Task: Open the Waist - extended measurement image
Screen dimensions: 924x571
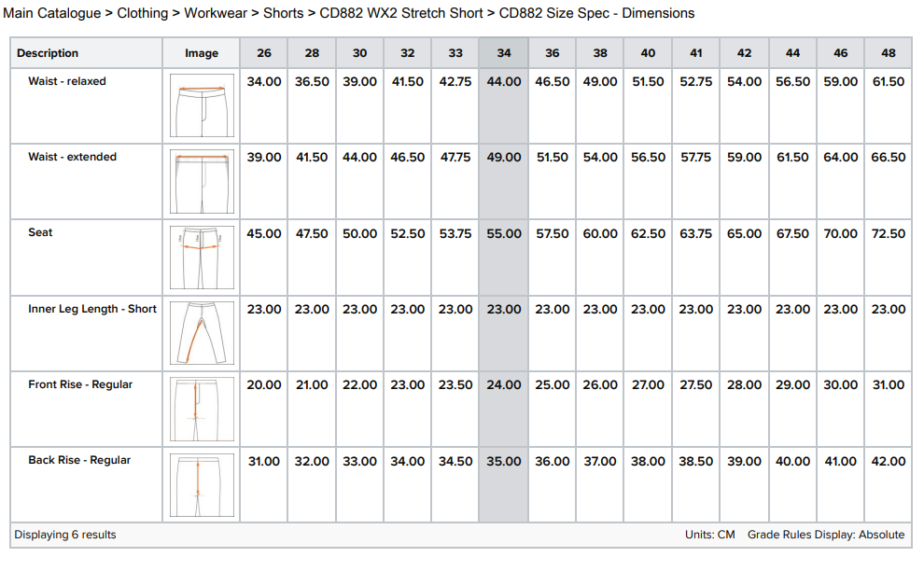Action: (x=202, y=182)
